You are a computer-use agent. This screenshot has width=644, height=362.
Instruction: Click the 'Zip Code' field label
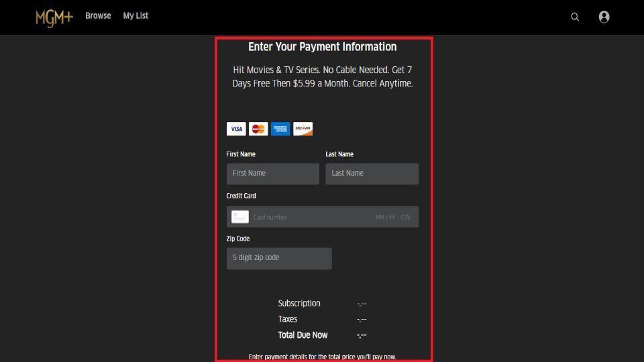pos(237,239)
